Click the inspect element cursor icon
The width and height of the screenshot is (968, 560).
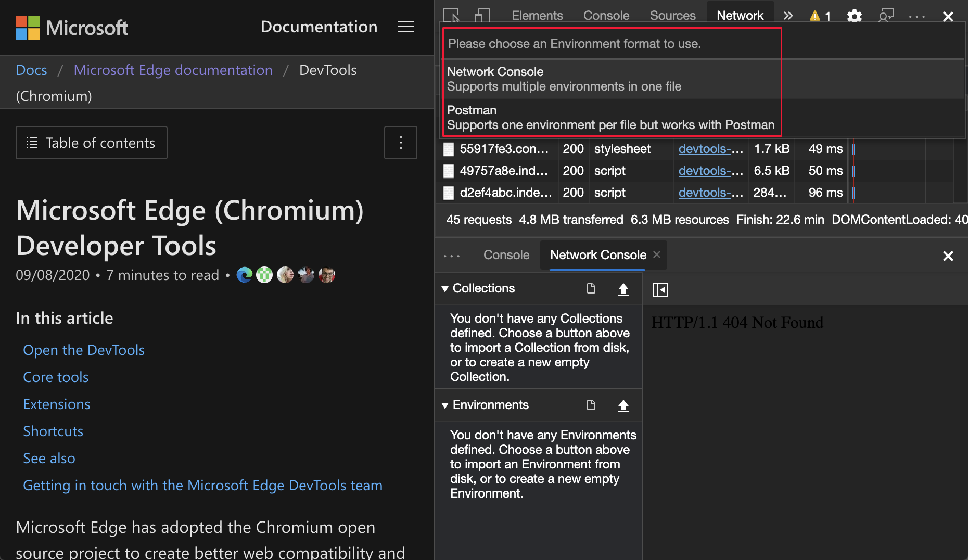(x=451, y=16)
